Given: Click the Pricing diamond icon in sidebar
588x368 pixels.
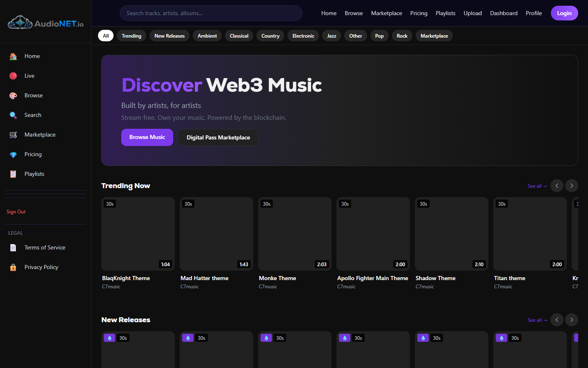Looking at the screenshot, I should (13, 155).
